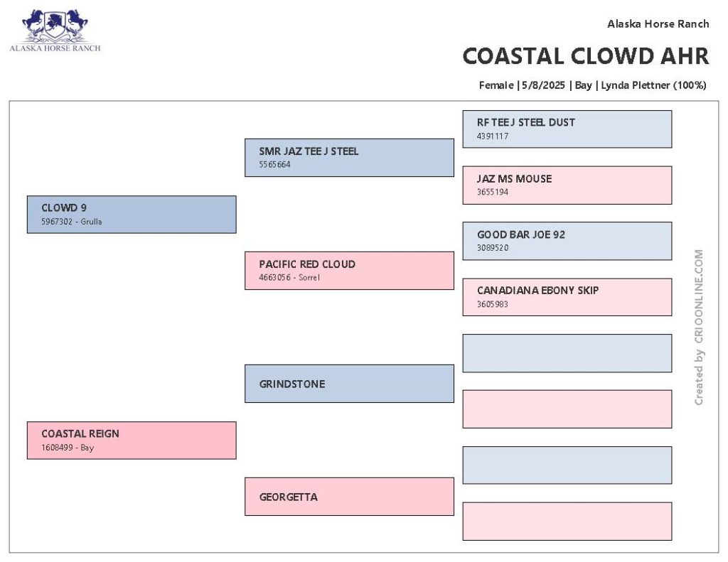This screenshot has height=562, width=728.
Task: Click the registration number 5967302 - Grulla
Action: pos(72,222)
